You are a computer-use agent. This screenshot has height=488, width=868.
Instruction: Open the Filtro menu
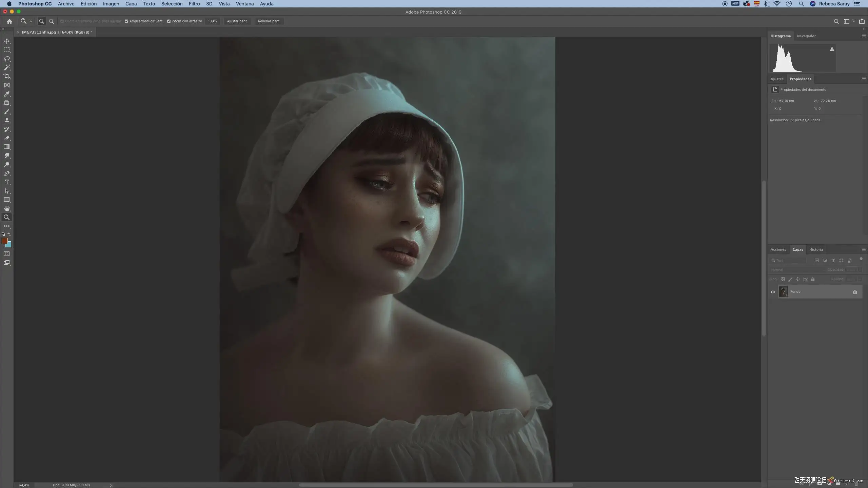[194, 4]
